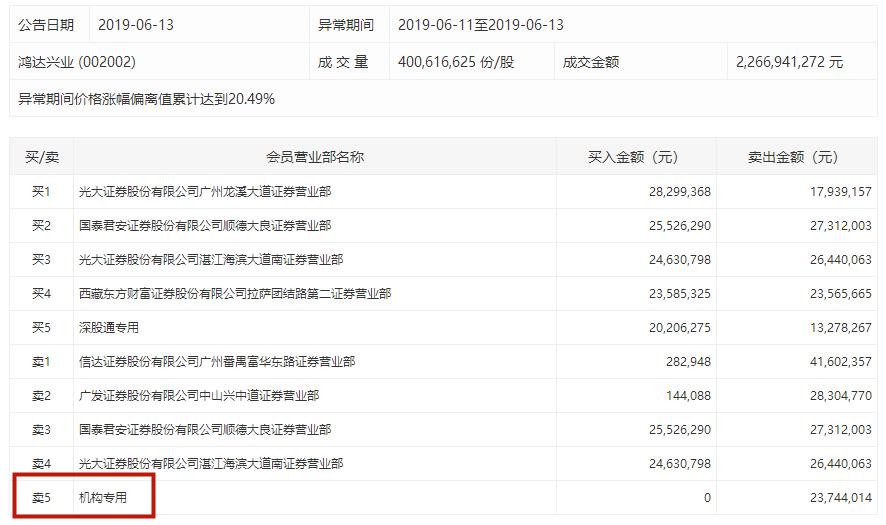Select sell amount 27,312,003 in 买2 row
The image size is (886, 525).
(841, 225)
